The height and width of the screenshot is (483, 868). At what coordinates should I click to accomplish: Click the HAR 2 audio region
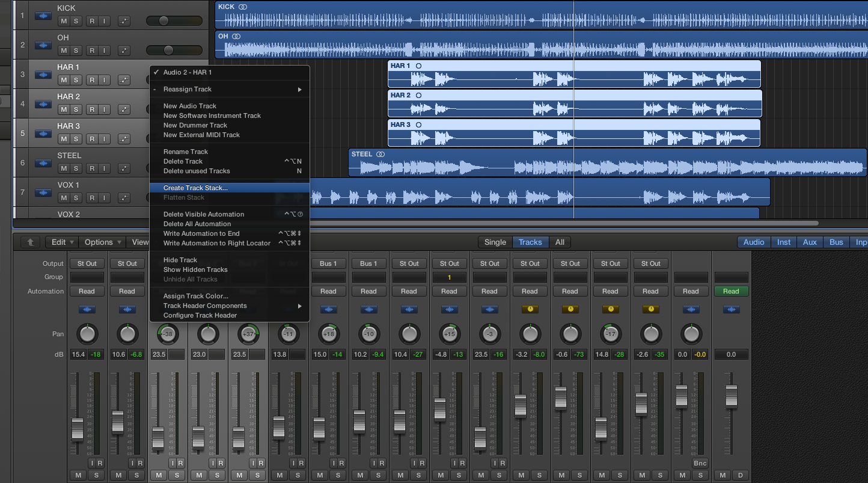pos(575,103)
